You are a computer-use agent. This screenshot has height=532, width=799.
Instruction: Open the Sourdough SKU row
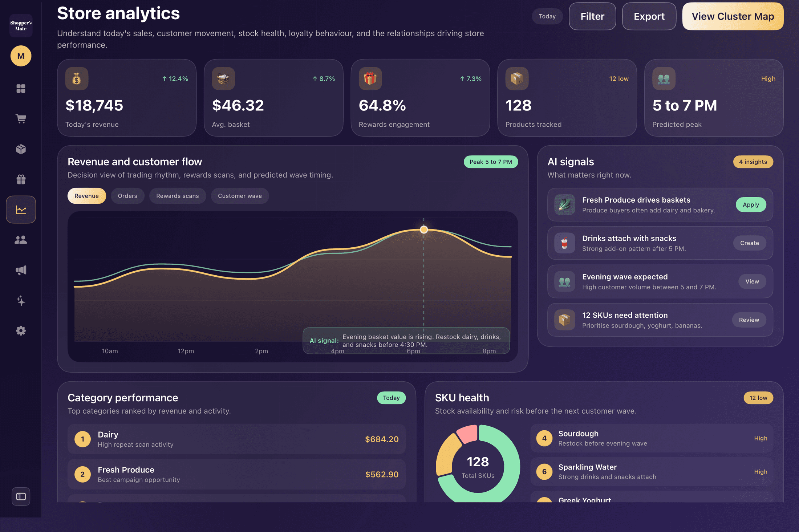click(652, 438)
